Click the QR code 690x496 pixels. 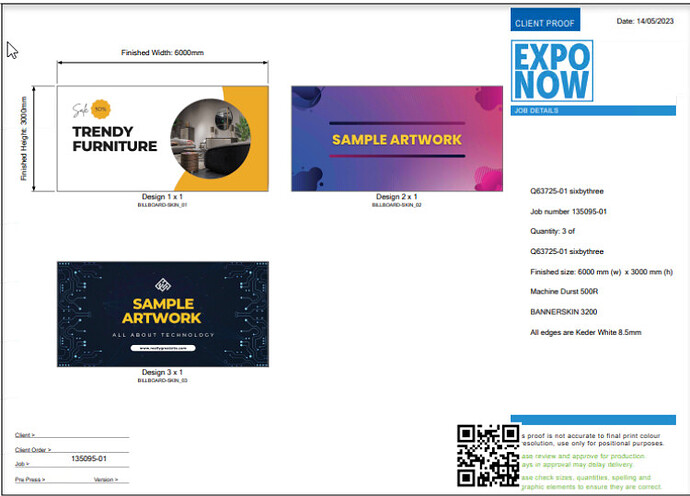coord(486,455)
